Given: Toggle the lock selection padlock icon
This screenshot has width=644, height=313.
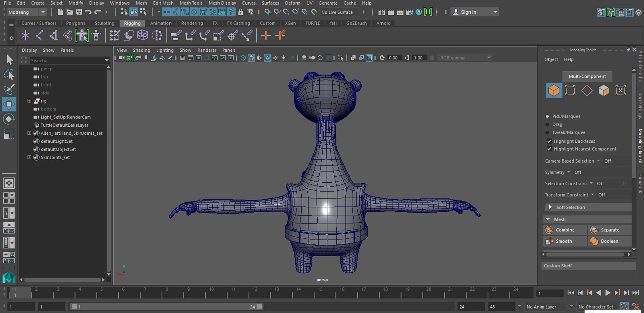Looking at the screenshot, I should pyautogui.click(x=240, y=12).
